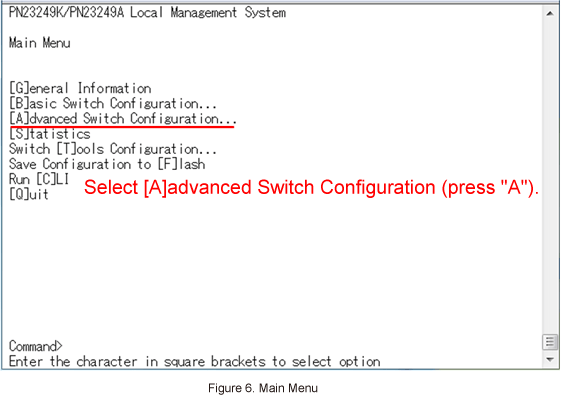561x410 pixels.
Task: Click the Figure 6. Main Menu caption
Action: [x=263, y=388]
